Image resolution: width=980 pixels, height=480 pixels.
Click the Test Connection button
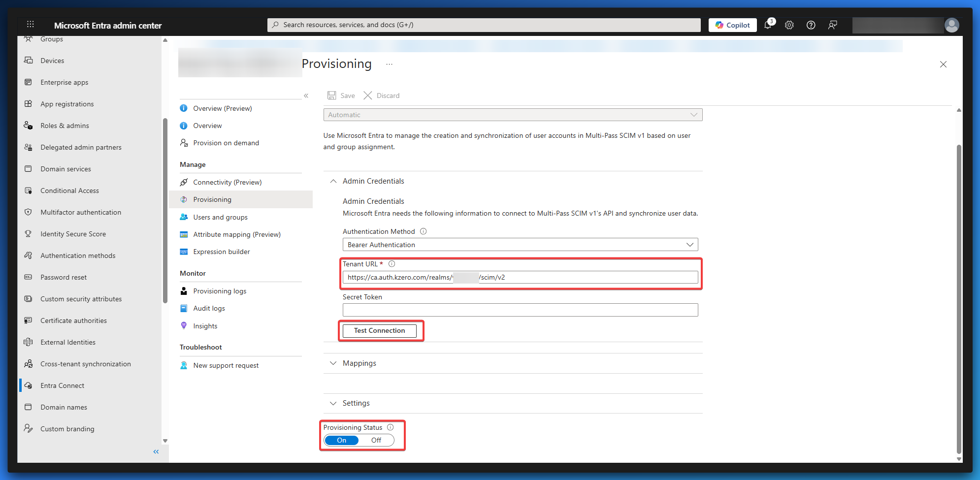coord(379,330)
